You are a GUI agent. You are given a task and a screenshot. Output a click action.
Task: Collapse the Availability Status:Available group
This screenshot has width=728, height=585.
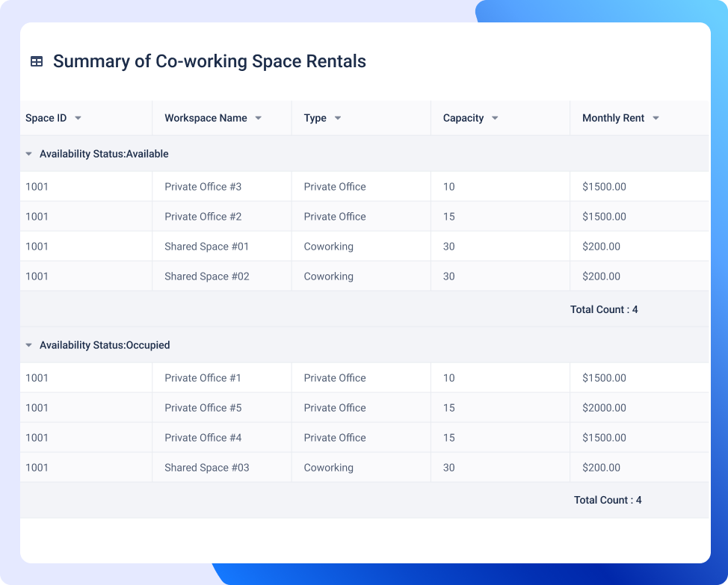click(29, 154)
